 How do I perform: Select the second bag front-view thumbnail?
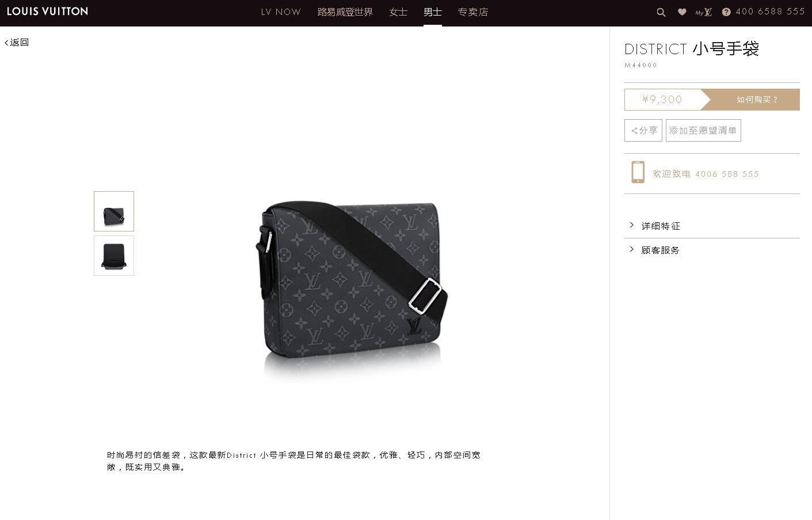click(114, 256)
